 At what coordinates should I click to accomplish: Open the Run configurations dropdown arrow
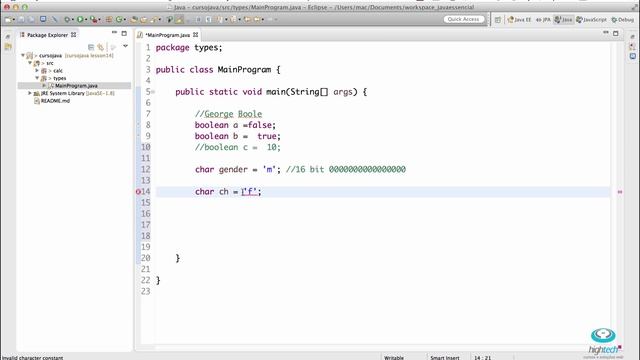(x=86, y=20)
